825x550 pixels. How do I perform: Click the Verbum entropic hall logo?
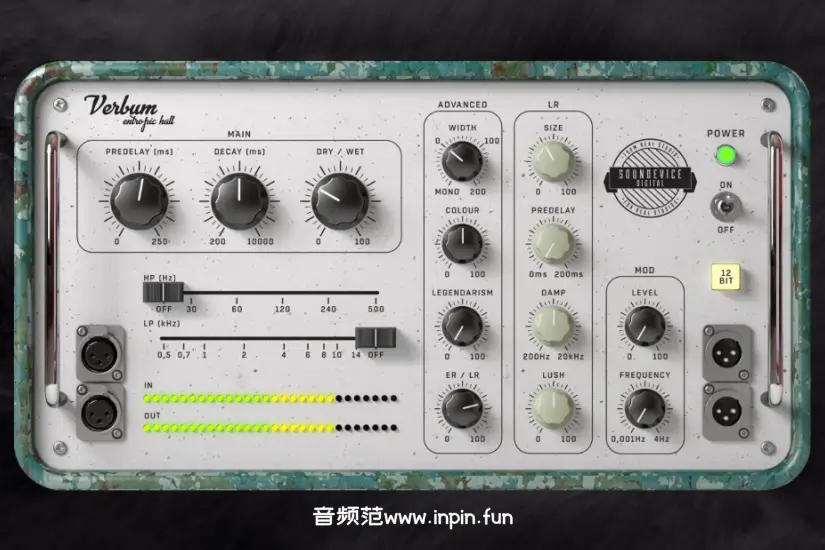pos(129,111)
